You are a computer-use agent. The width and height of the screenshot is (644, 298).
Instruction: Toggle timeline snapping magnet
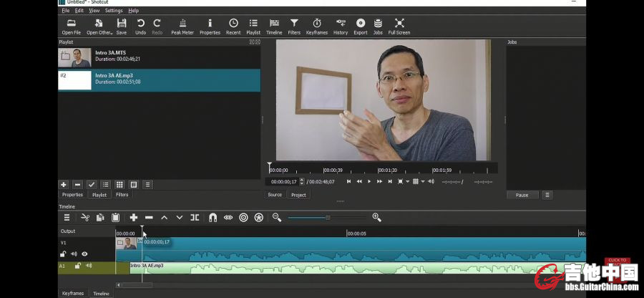click(213, 218)
